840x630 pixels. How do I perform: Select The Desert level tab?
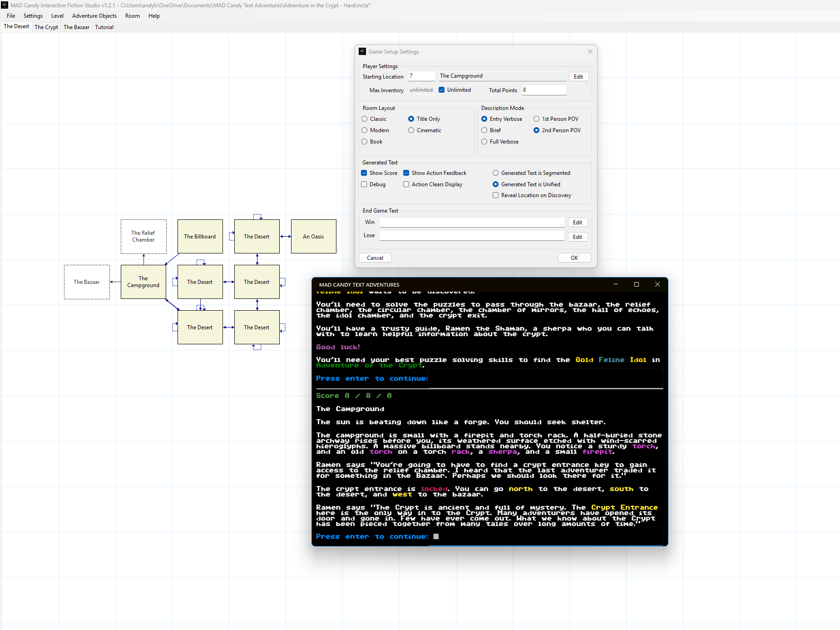point(16,27)
